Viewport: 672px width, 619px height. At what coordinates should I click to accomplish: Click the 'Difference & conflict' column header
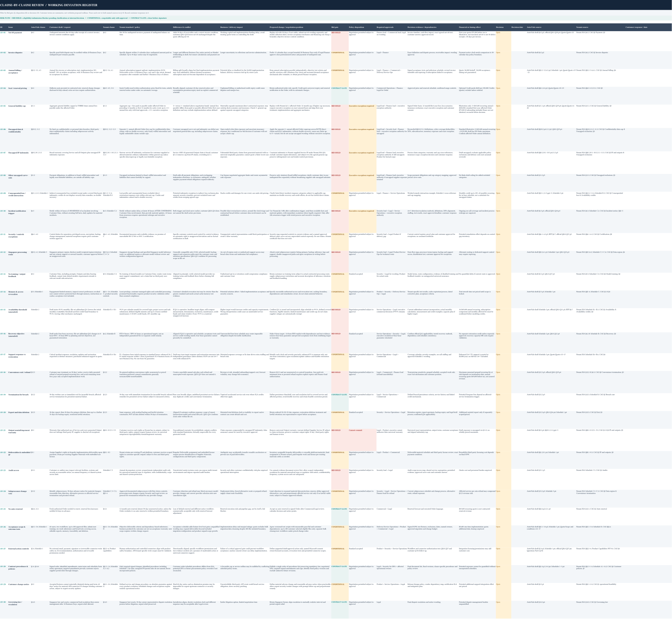(196, 27)
